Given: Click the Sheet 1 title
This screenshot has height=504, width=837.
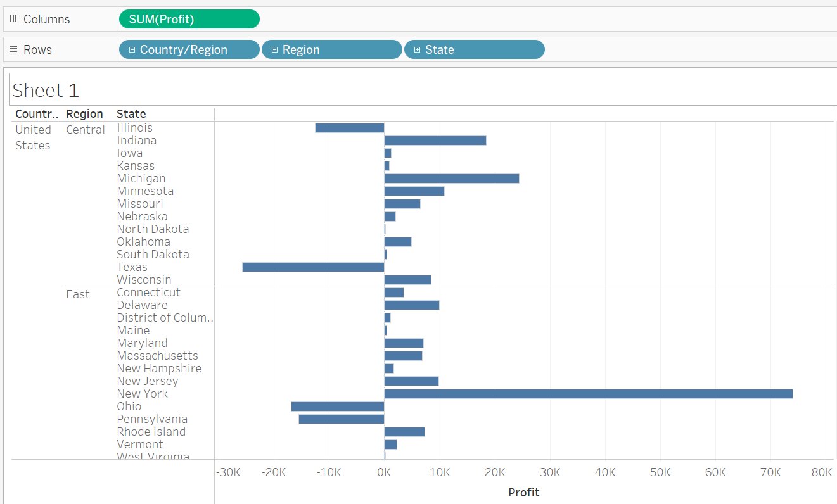Looking at the screenshot, I should pos(44,90).
